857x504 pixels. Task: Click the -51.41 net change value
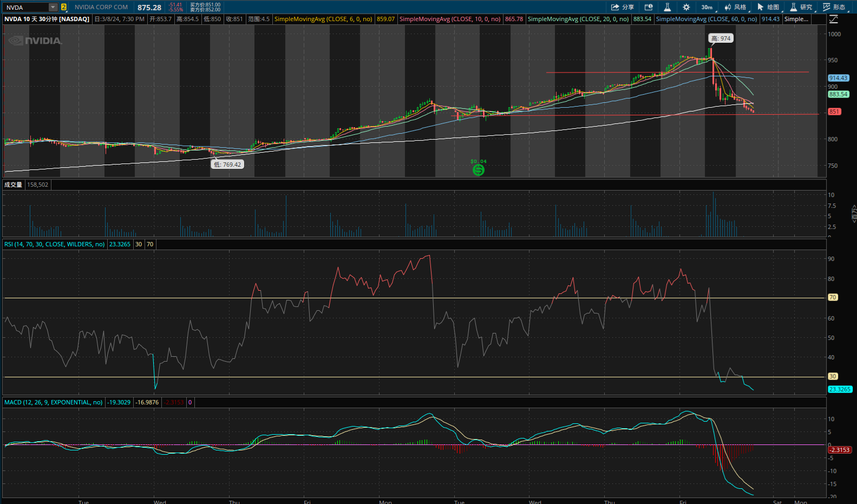coord(175,5)
